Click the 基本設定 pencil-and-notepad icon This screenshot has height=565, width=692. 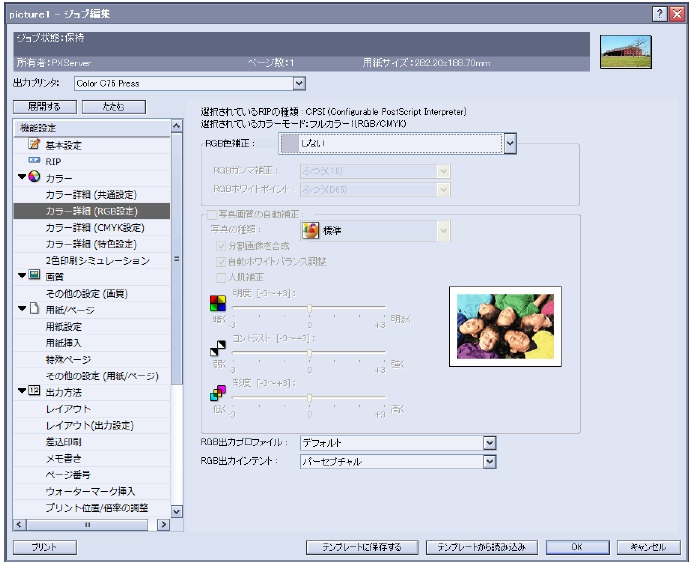33,145
